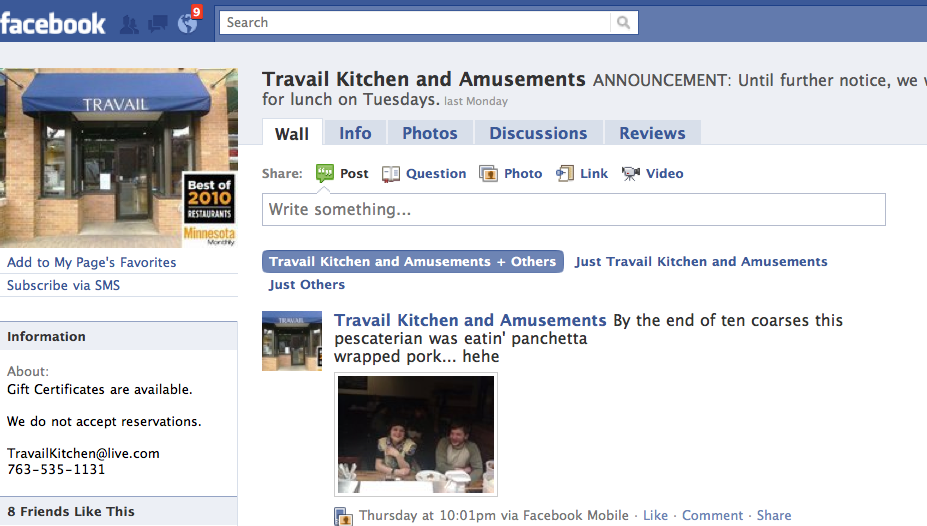The height and width of the screenshot is (526, 927).
Task: Choose the Video share icon
Action: pos(631,173)
